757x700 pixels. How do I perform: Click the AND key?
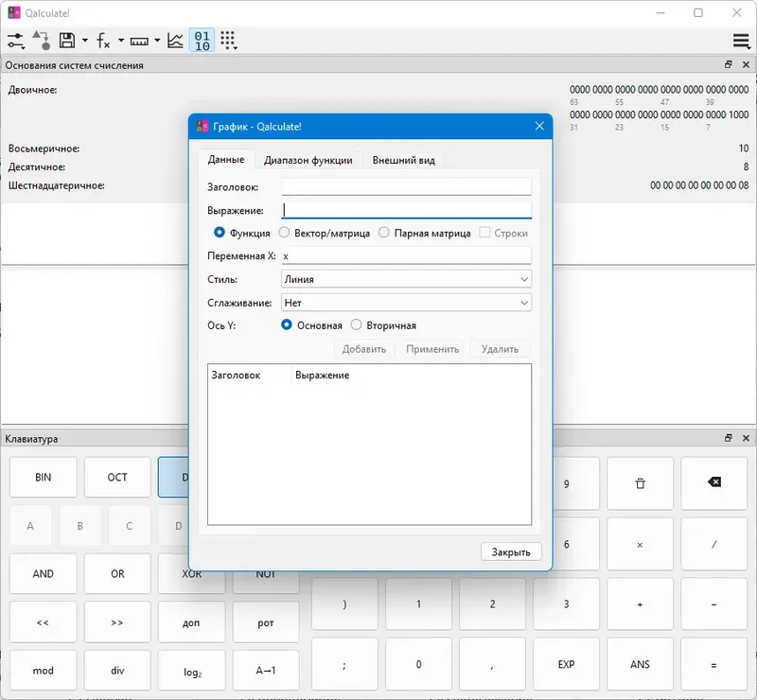(43, 574)
